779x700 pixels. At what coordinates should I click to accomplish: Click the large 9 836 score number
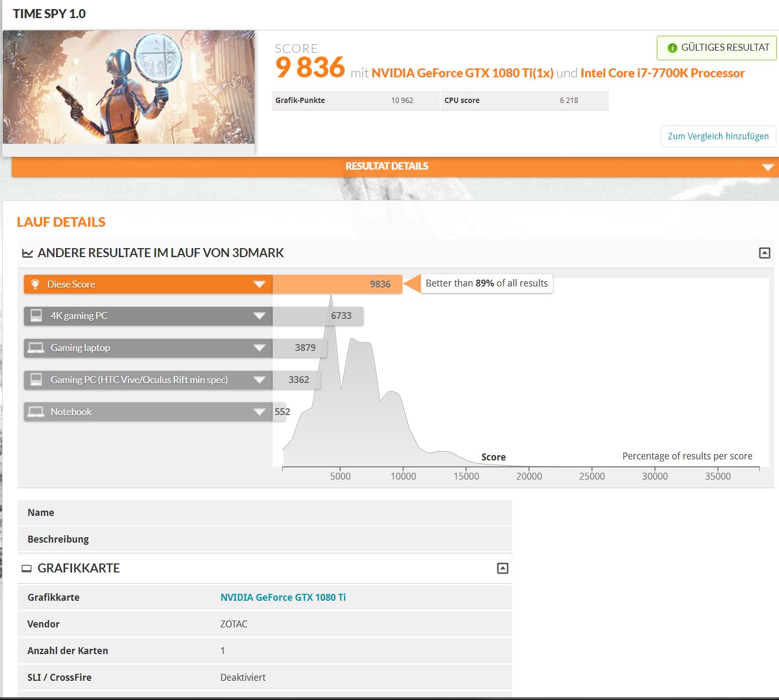(x=310, y=68)
